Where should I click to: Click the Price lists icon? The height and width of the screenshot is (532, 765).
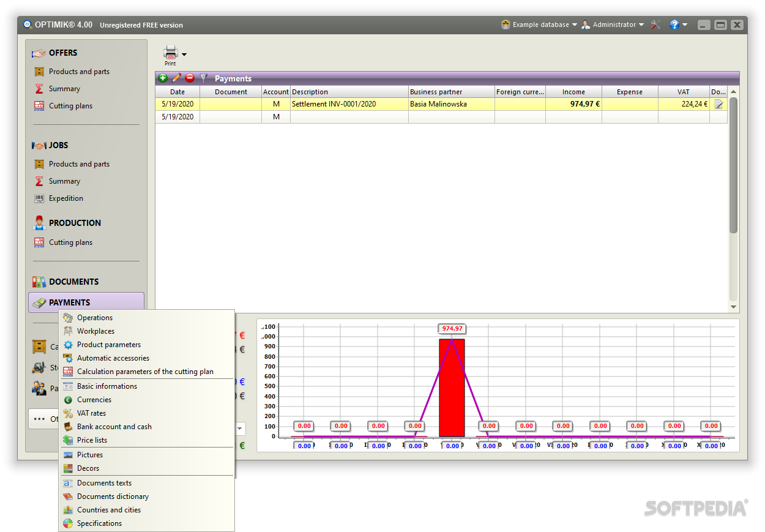coord(68,440)
